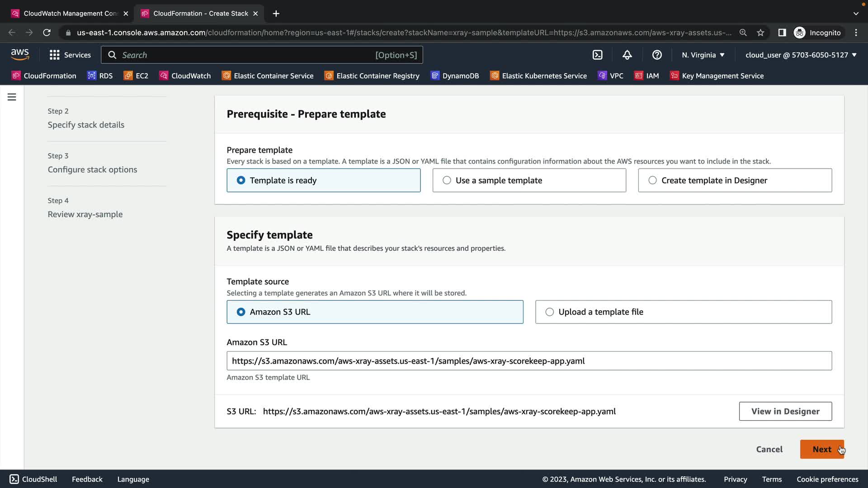Open the Services grid menu
This screenshot has height=488, width=868.
tap(70, 55)
